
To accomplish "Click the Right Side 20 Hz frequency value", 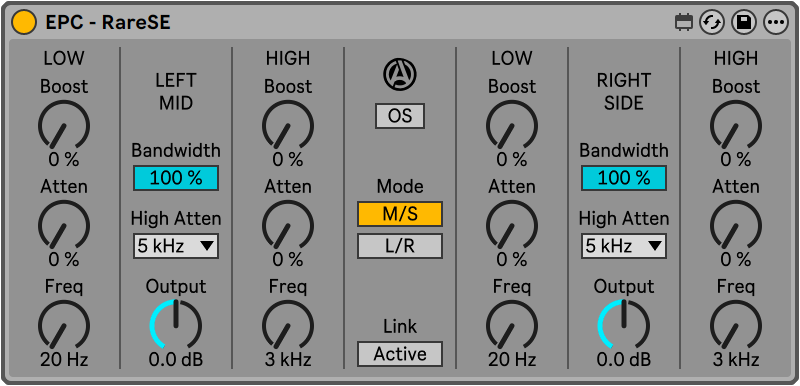I will coord(512,360).
